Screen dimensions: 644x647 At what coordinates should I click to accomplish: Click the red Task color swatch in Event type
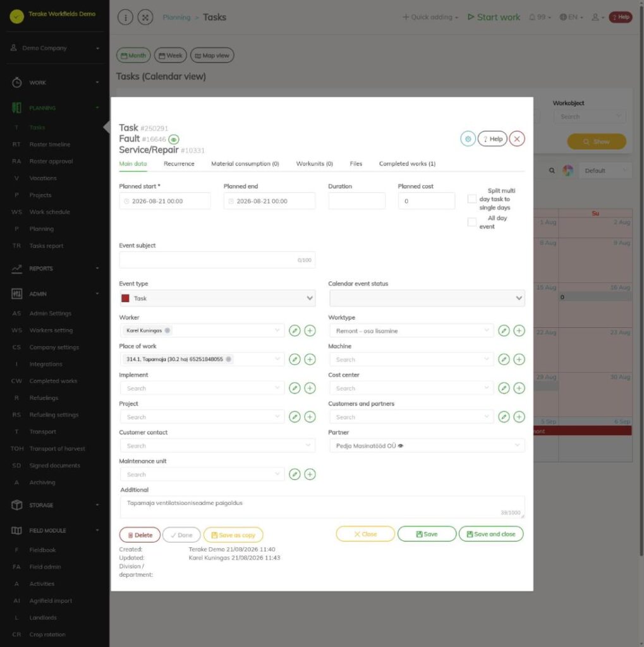coord(126,298)
